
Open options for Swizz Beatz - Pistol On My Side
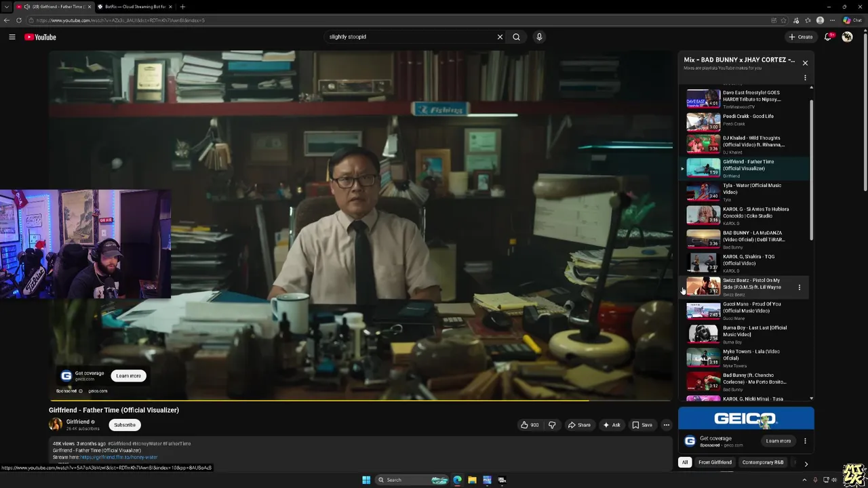[799, 287]
